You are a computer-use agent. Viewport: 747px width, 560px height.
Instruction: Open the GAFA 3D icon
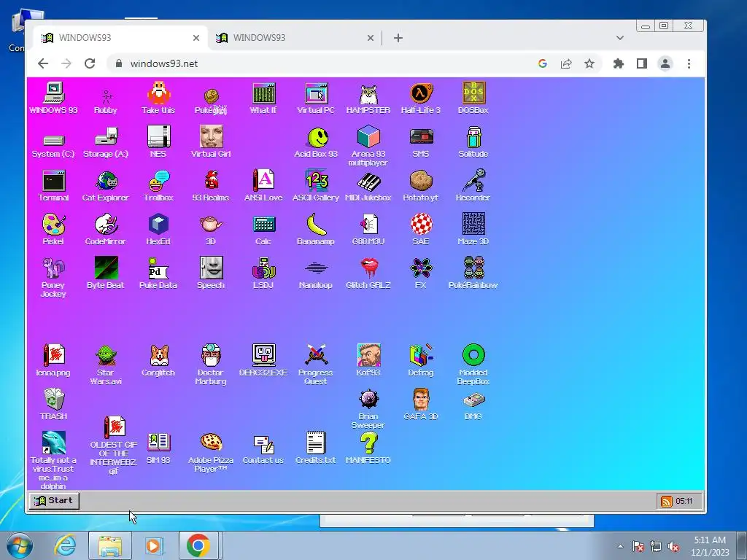pos(421,399)
